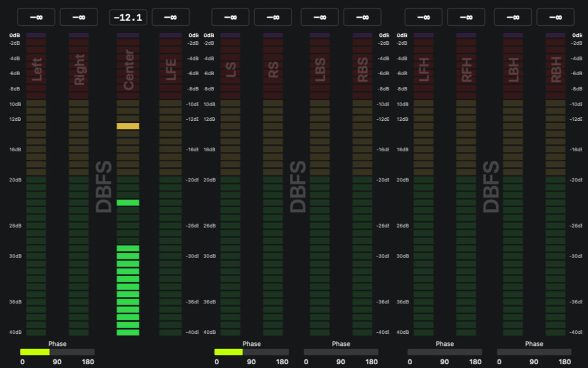588x368 pixels.
Task: Click the Center peak readout showing -12.1
Action: (128, 17)
